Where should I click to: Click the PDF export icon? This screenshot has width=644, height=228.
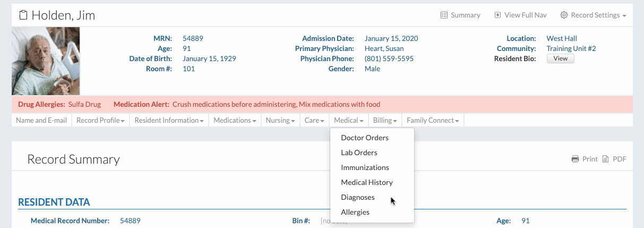(605, 159)
